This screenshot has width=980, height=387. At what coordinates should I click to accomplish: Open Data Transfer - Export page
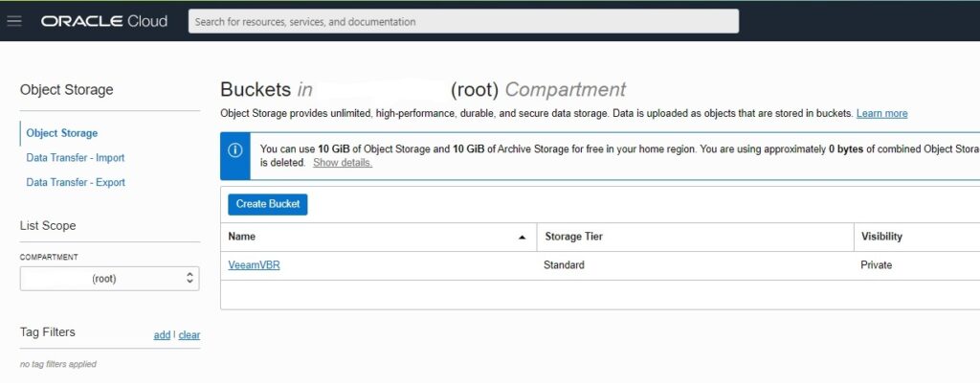76,182
